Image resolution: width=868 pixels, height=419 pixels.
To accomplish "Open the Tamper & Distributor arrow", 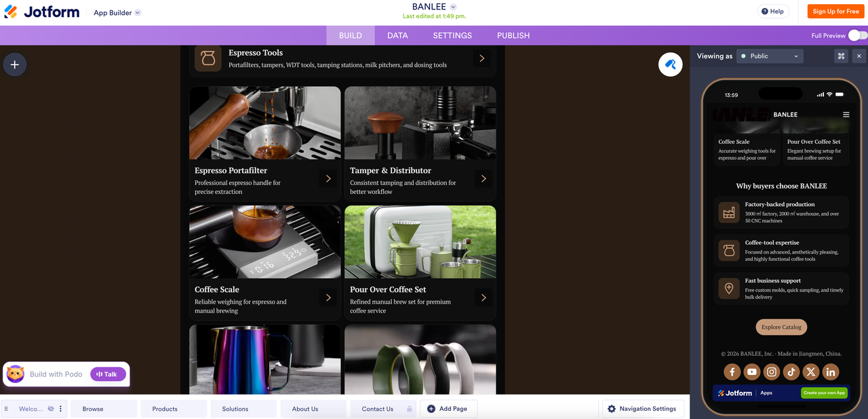I will (484, 178).
